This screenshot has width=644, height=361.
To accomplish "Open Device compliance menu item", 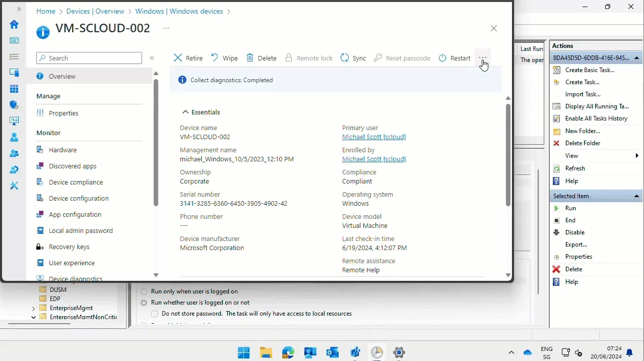I will click(x=76, y=182).
